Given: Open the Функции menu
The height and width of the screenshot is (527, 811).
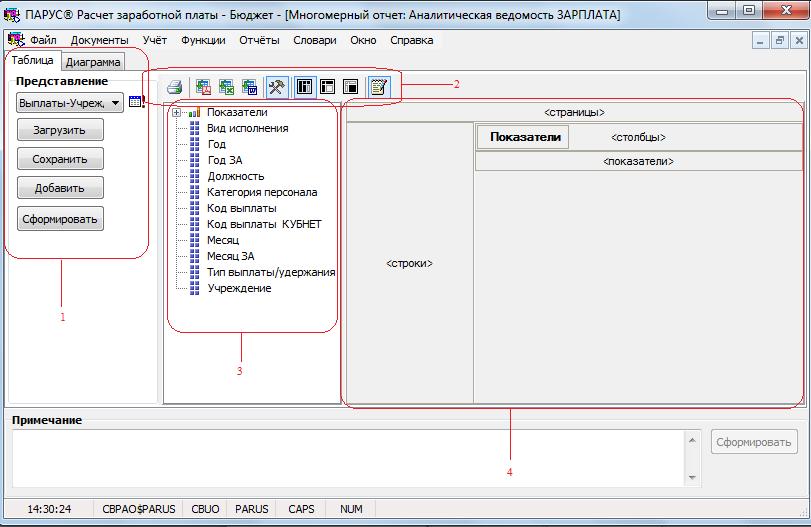Looking at the screenshot, I should [x=203, y=40].
